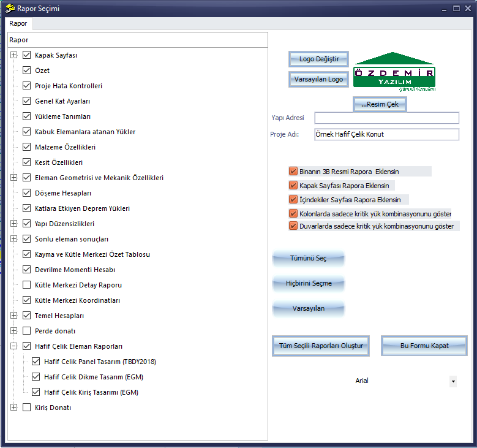Click the Bu Formu Kapat button

[x=424, y=346]
